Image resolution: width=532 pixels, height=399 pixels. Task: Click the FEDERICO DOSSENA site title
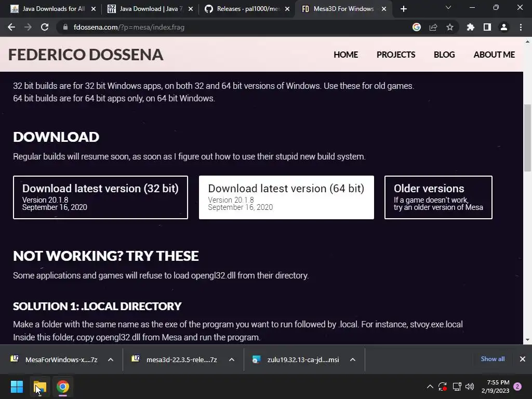(86, 55)
